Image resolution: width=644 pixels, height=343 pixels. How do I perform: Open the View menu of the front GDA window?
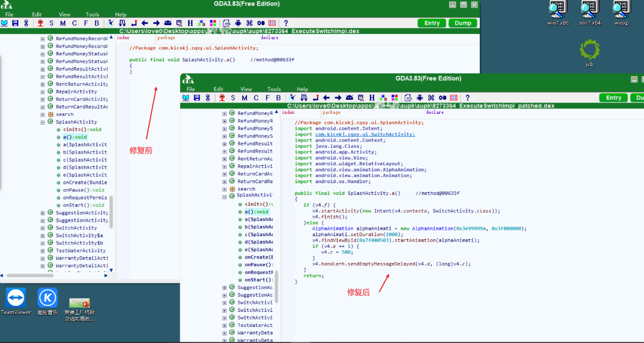pyautogui.click(x=246, y=89)
